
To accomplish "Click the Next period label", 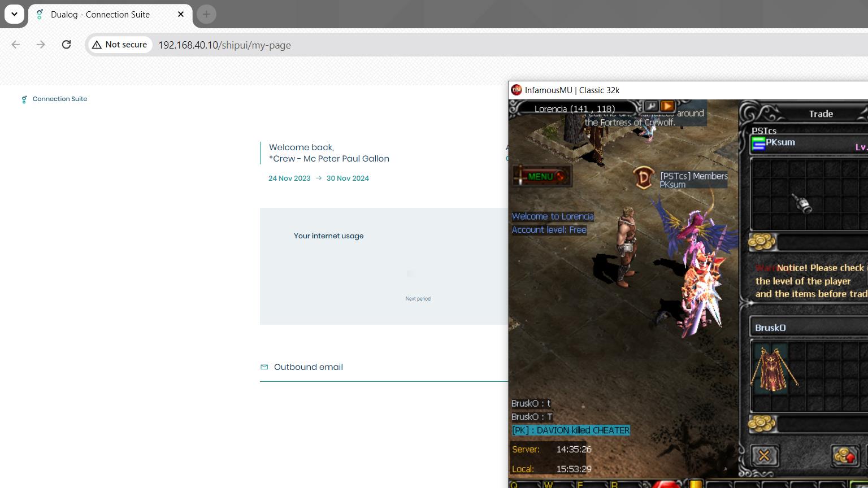I will [x=418, y=299].
